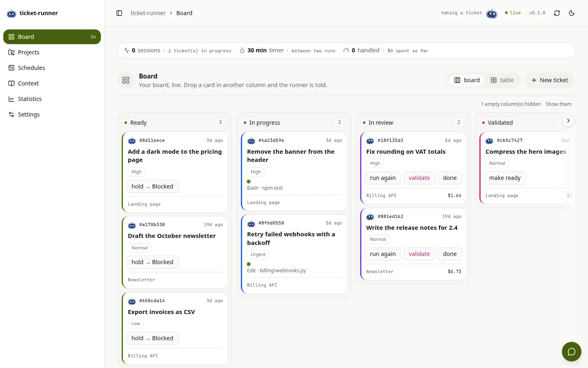Run again the VAT totals ticket
The width and height of the screenshot is (588, 368).
pos(383,178)
